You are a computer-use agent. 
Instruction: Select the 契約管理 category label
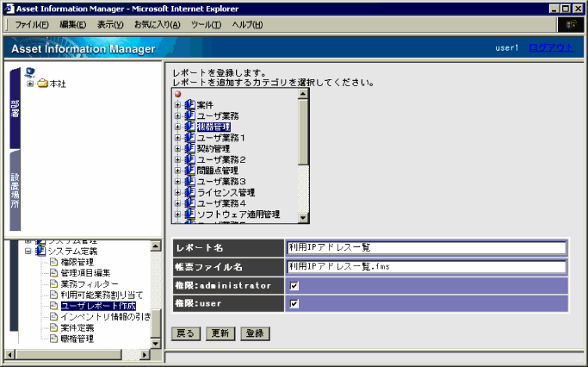(214, 148)
